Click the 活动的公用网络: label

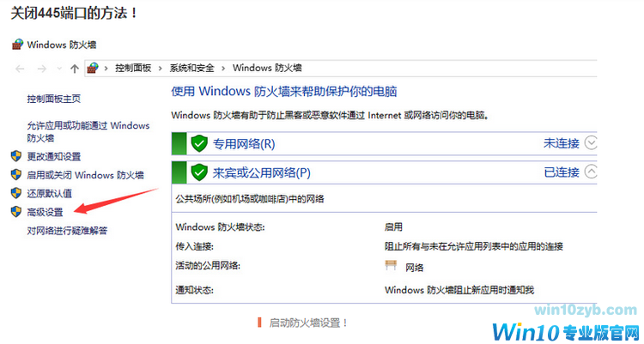click(x=208, y=266)
